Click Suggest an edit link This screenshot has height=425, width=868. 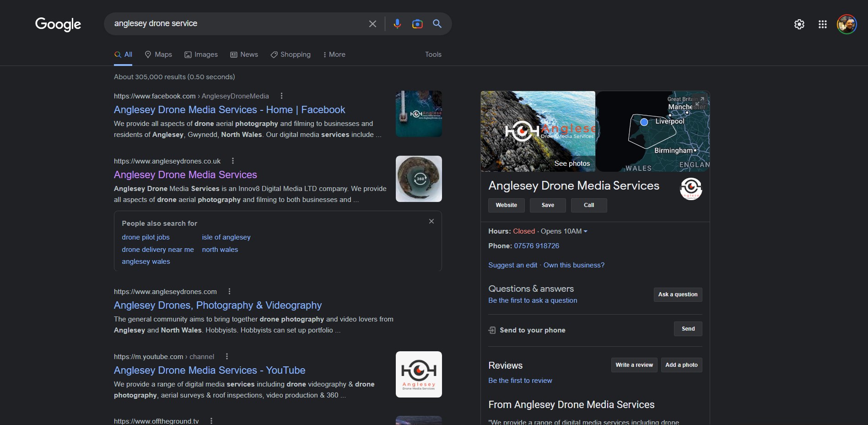(512, 265)
